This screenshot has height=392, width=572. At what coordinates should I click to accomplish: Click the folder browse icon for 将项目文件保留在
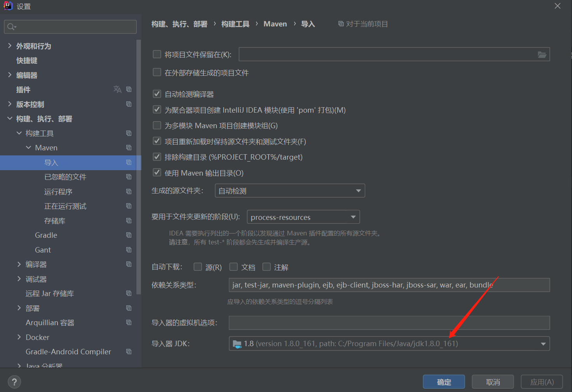coord(542,54)
